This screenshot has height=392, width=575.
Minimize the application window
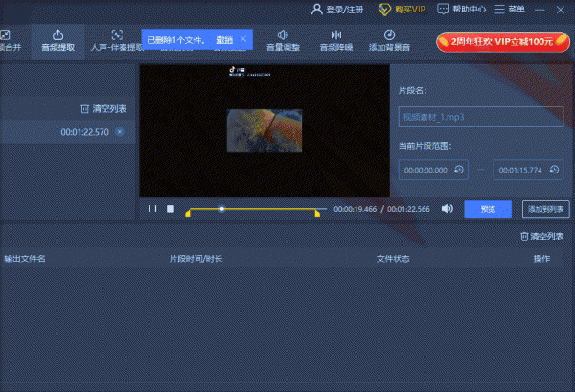coord(540,10)
